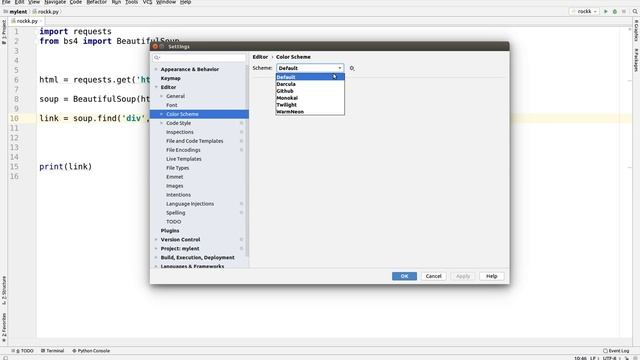Image resolution: width=640 pixels, height=360 pixels.
Task: Click UTF-8 encoding in status bar
Action: coord(609,358)
